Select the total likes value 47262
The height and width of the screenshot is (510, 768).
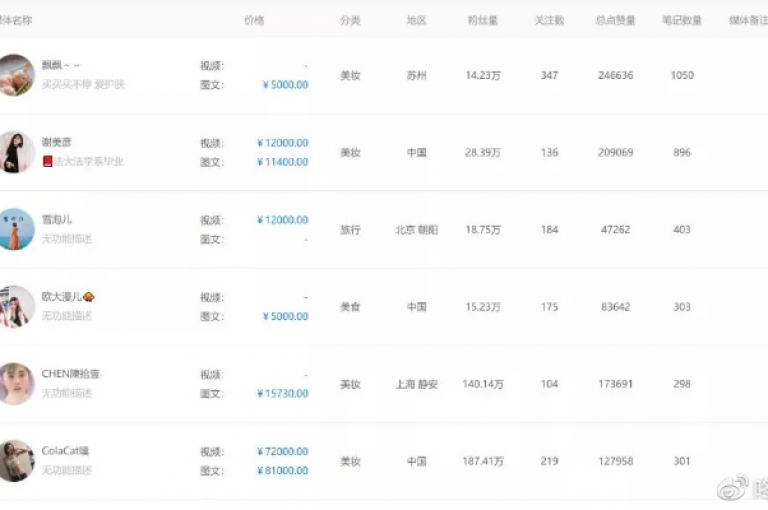[615, 229]
